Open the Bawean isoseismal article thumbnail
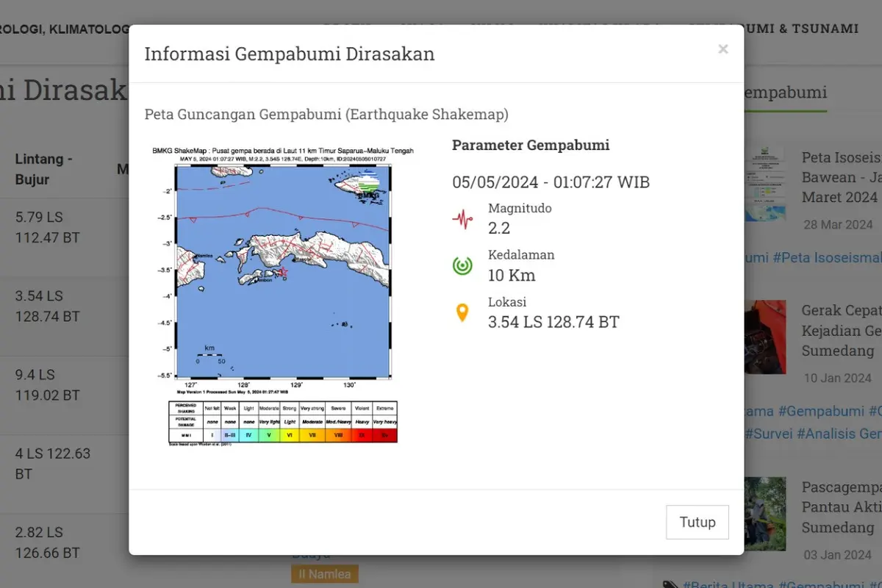This screenshot has width=882, height=588. point(765,184)
